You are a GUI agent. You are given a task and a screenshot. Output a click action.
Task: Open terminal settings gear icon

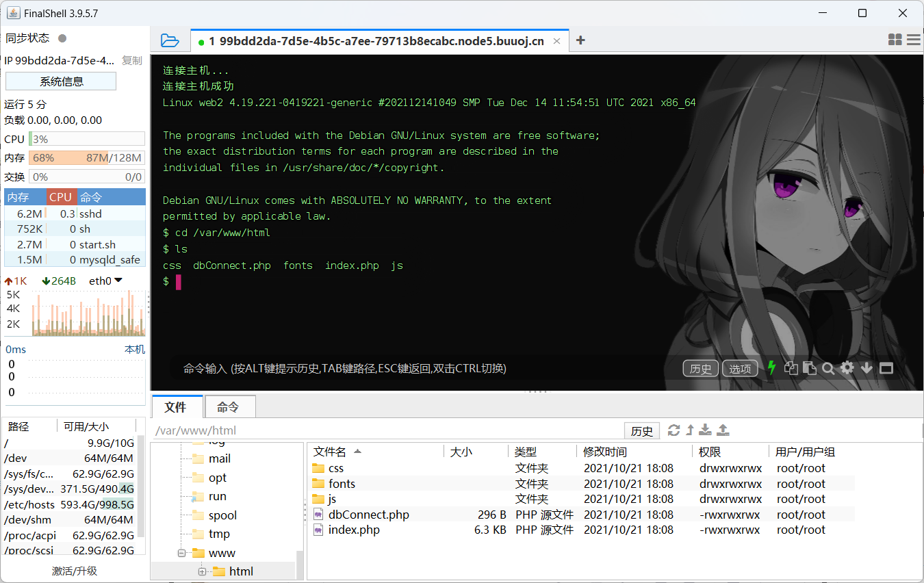pos(847,368)
